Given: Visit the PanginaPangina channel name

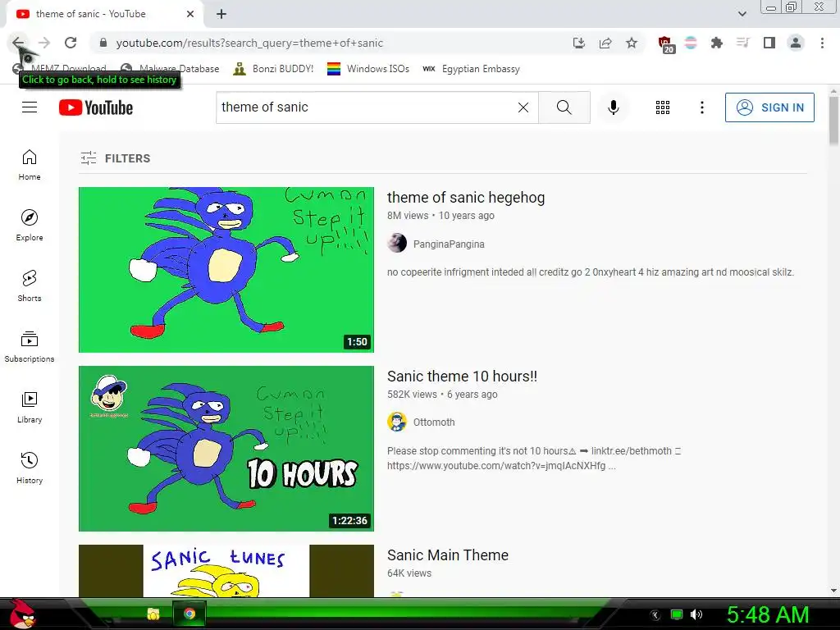Looking at the screenshot, I should click(x=449, y=244).
